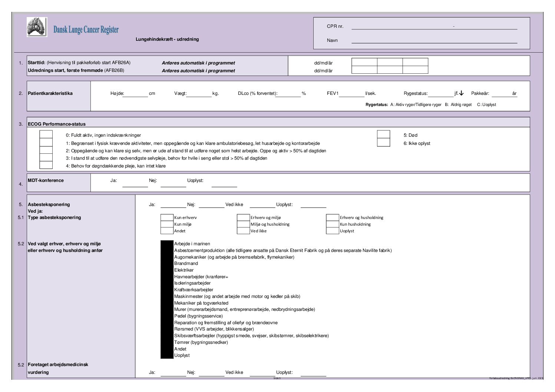
Task: Click the Pakkeår field
Action: [x=504, y=94]
